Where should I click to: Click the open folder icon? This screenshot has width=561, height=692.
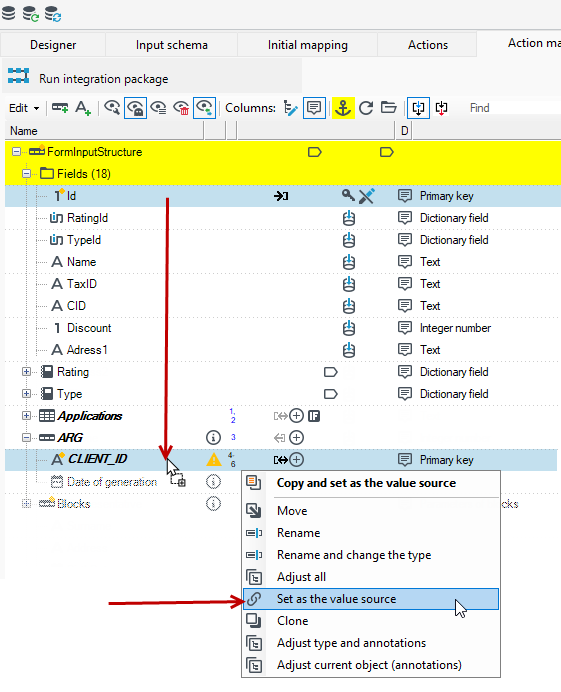(x=389, y=108)
